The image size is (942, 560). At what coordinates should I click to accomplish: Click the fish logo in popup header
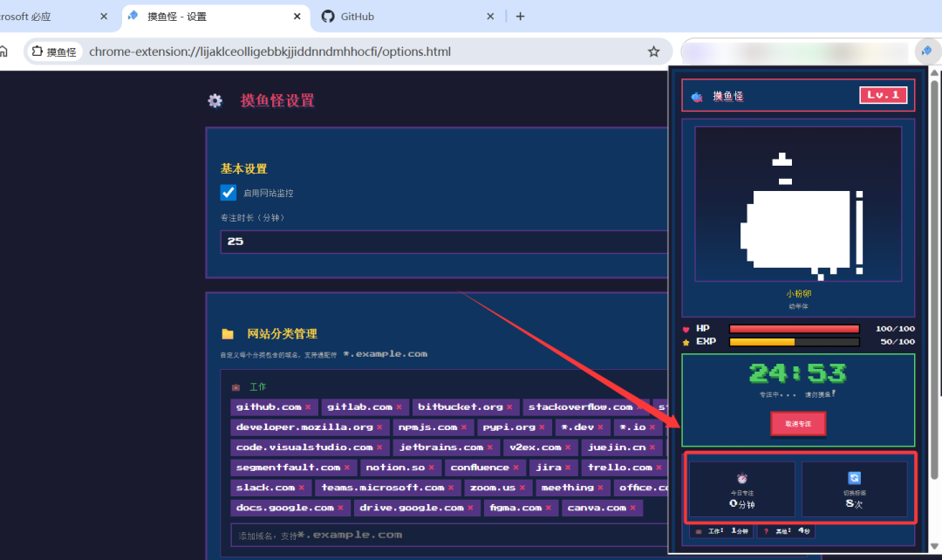(x=697, y=97)
